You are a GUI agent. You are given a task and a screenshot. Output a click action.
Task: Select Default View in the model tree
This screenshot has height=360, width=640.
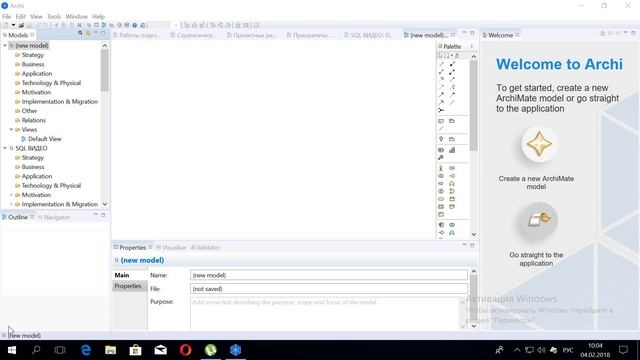click(x=44, y=139)
